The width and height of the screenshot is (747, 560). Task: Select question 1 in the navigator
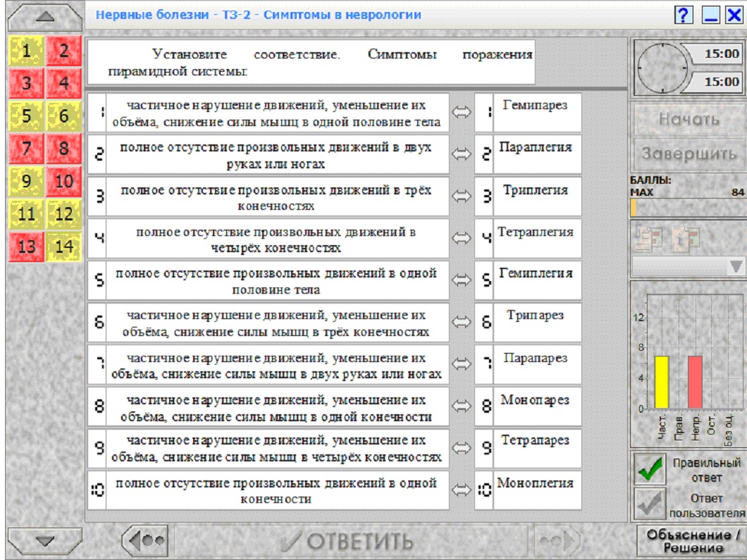(x=26, y=51)
